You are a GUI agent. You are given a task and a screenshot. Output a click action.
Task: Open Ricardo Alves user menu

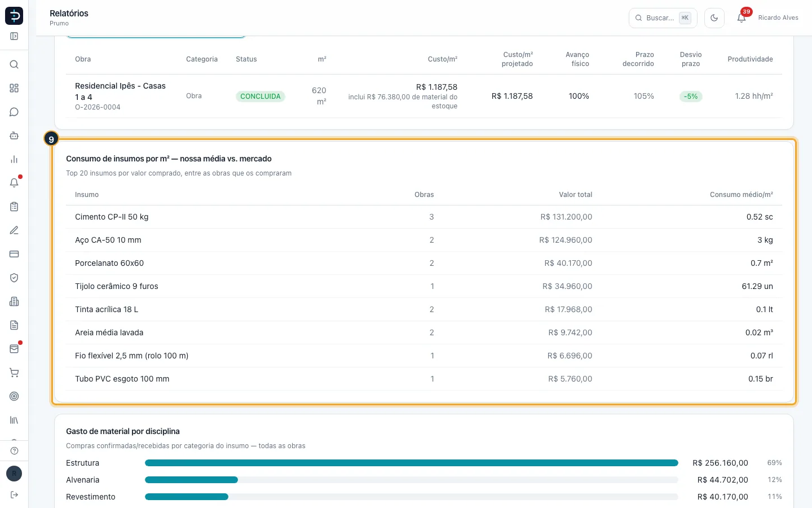pyautogui.click(x=778, y=18)
